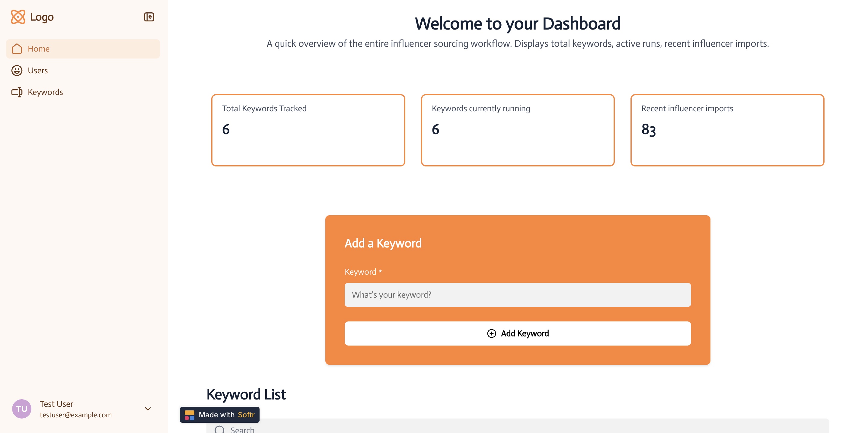Screen dimensions: 868x433
Task: Open the Made with Softr link
Action: (x=226, y=415)
